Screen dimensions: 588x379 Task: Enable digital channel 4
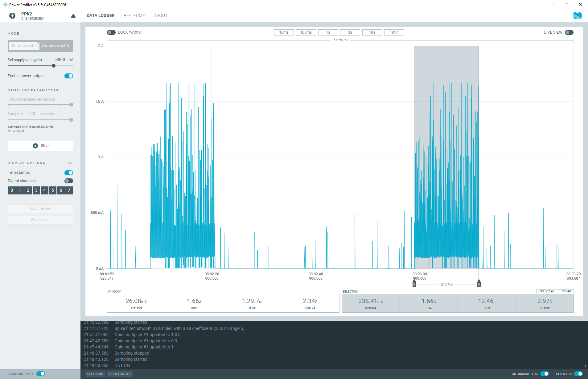click(44, 190)
